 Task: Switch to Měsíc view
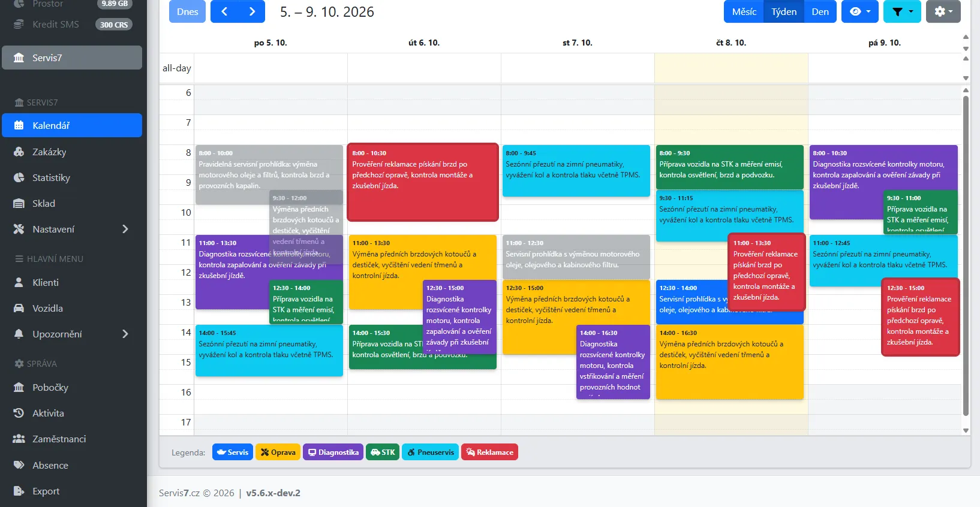(x=744, y=11)
